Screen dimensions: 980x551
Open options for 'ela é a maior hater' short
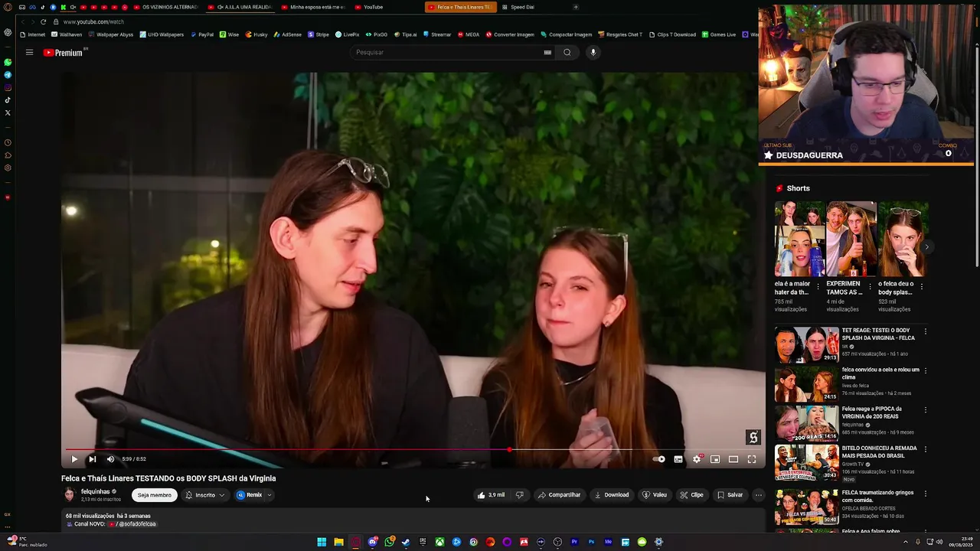tap(818, 287)
